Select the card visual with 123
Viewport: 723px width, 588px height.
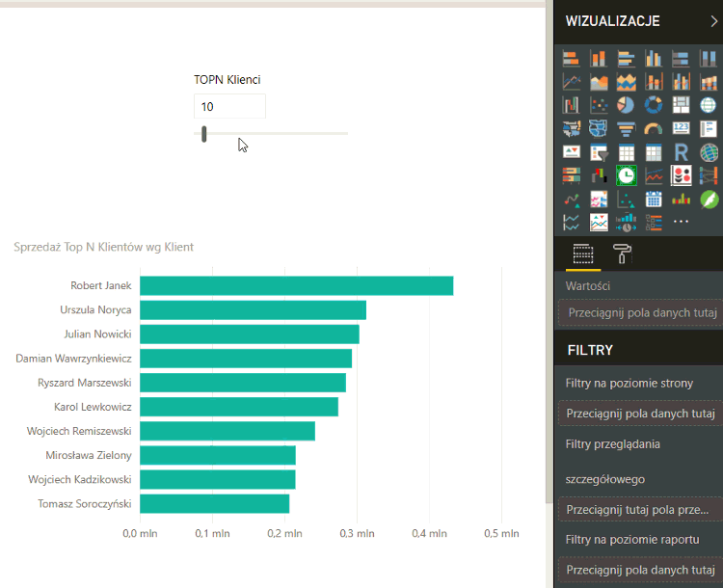coord(681,129)
